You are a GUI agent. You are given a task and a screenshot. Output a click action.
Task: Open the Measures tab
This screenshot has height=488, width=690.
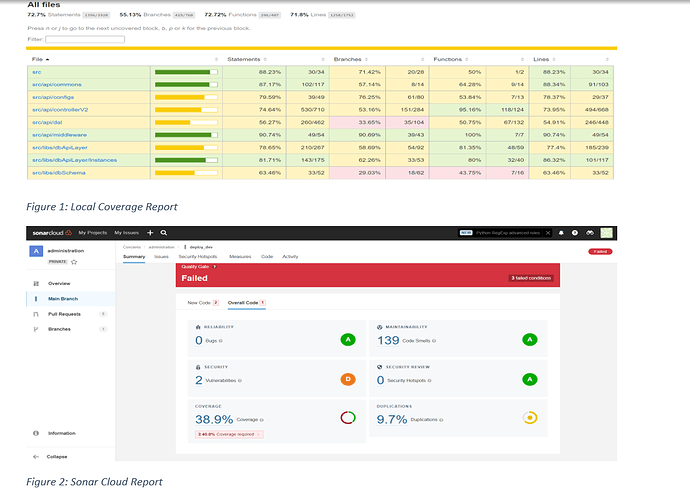[x=240, y=257]
